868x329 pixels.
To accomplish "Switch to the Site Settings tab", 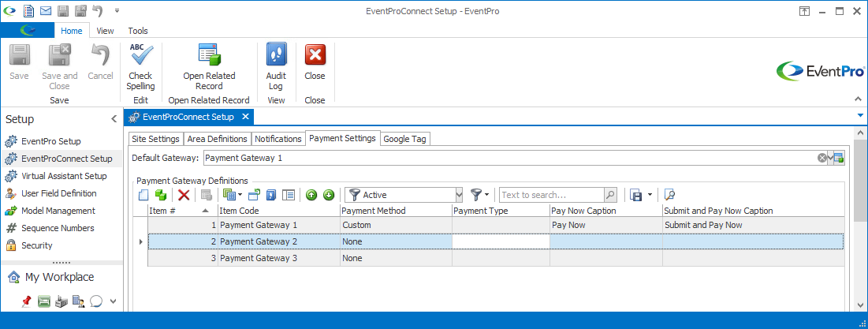I will pos(155,139).
